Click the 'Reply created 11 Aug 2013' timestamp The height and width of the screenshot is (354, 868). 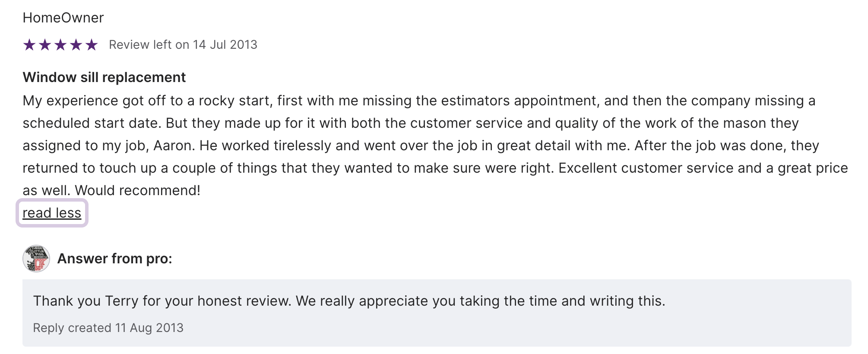point(108,328)
